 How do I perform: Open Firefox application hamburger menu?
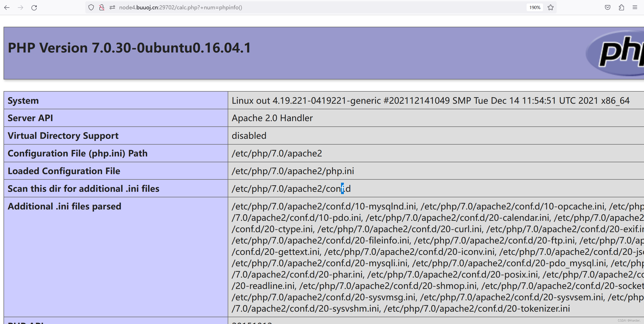point(635,8)
